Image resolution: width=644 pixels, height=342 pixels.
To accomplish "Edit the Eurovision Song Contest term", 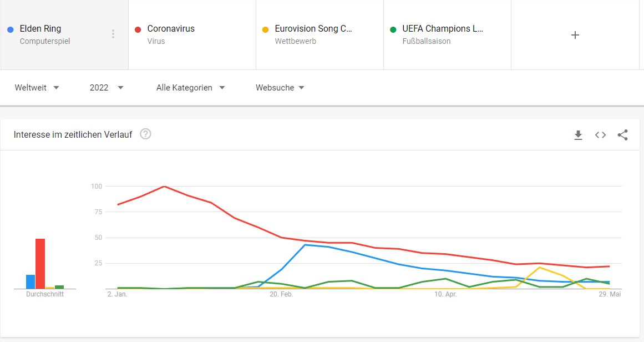I will point(320,34).
